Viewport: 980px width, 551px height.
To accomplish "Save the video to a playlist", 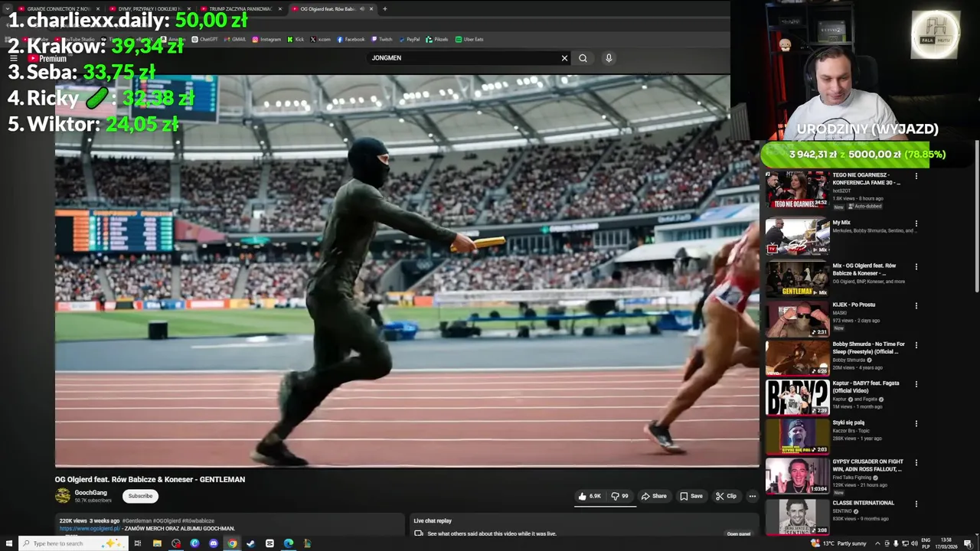I will (x=691, y=496).
